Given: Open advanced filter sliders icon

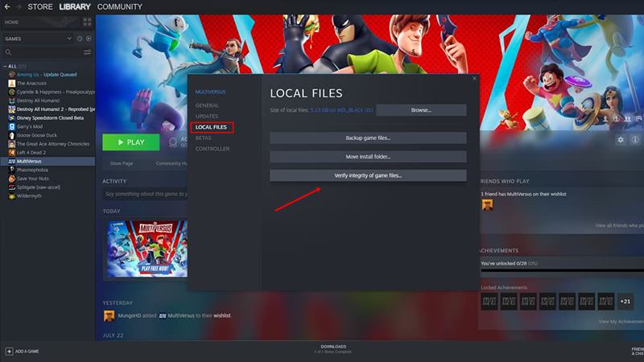Looking at the screenshot, I should (x=87, y=52).
